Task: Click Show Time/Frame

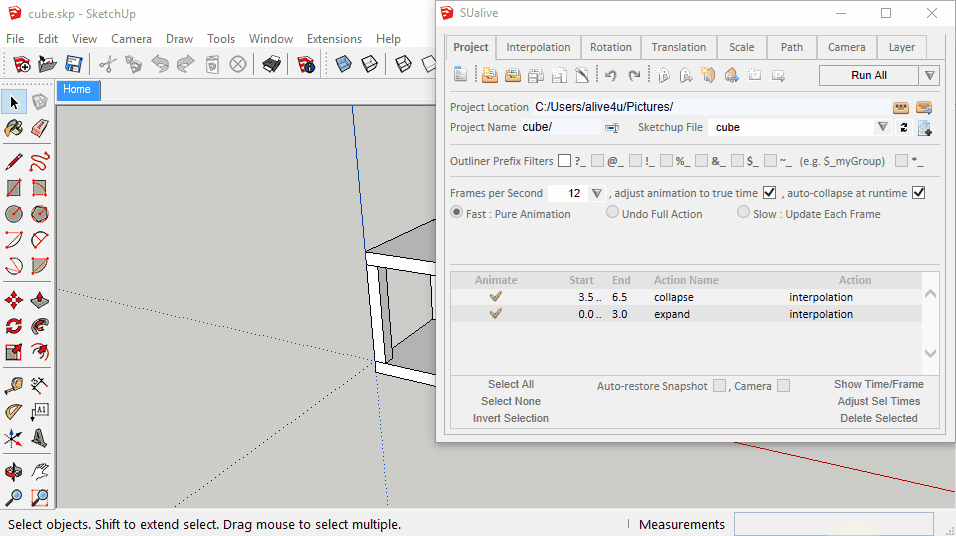Action: pyautogui.click(x=879, y=384)
